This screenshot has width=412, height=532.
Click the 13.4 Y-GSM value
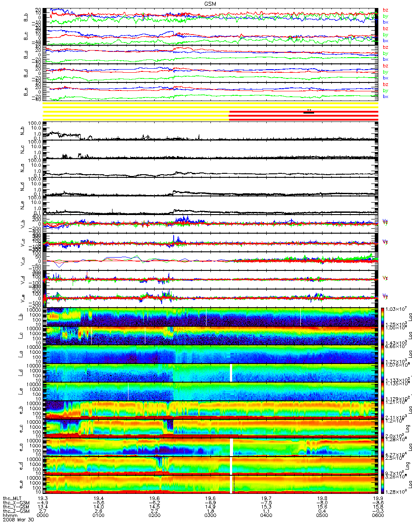tap(43, 507)
